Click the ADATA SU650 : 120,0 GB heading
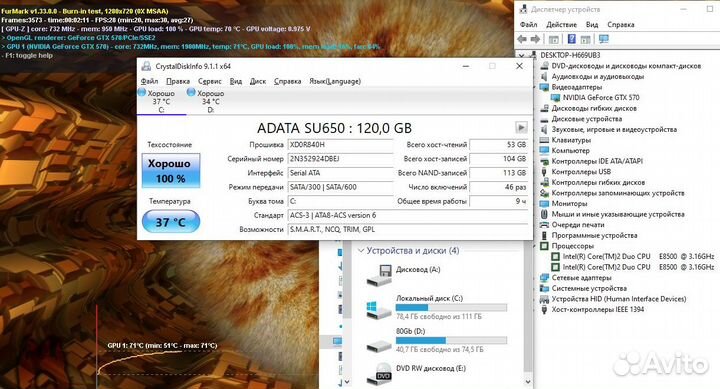Viewport: 720px width, 389px height. pos(334,128)
